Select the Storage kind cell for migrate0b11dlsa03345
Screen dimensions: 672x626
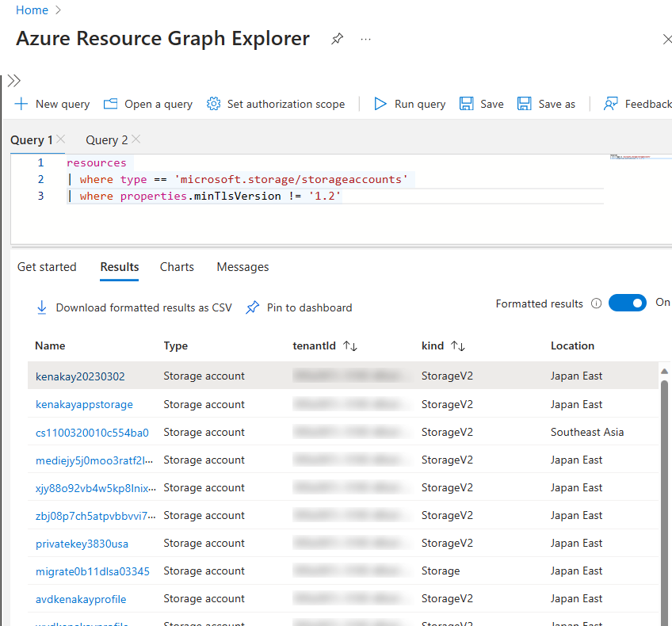coord(441,571)
